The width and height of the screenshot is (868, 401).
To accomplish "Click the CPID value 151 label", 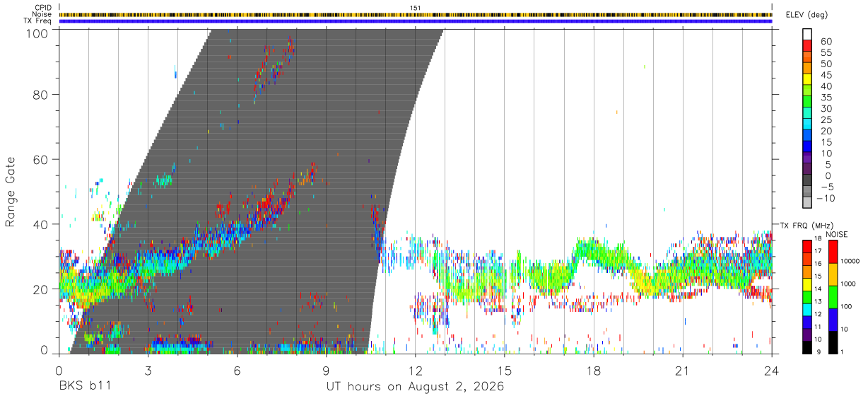I will coord(415,8).
